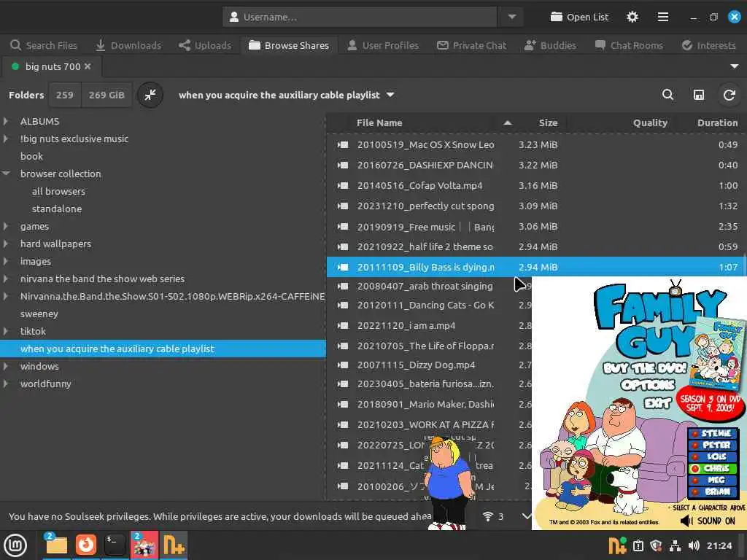Screen dimensions: 747x560
Task: Open the terminal from the taskbar
Action: tap(115, 545)
